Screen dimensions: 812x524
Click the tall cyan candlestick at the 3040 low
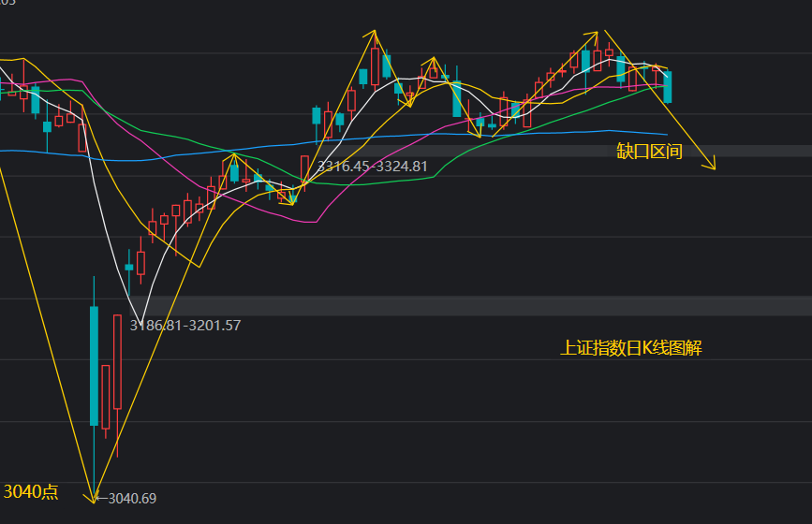(x=95, y=366)
